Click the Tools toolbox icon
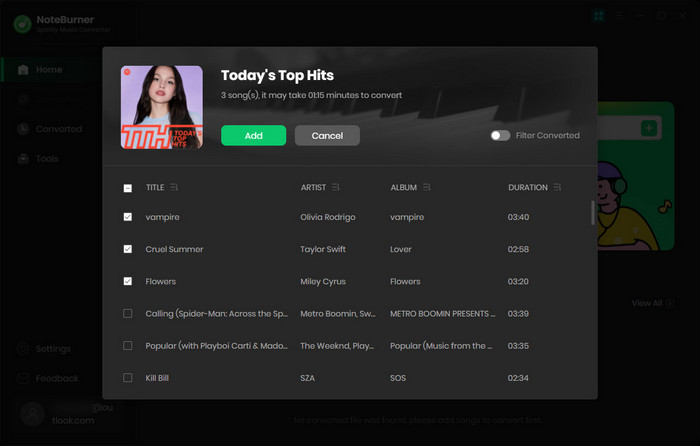 (23, 158)
